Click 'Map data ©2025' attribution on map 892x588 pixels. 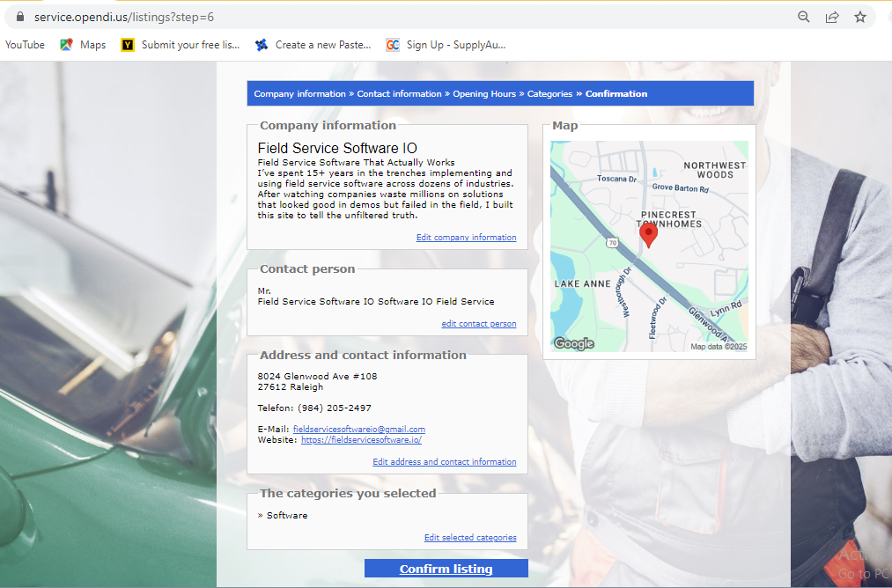coord(719,346)
